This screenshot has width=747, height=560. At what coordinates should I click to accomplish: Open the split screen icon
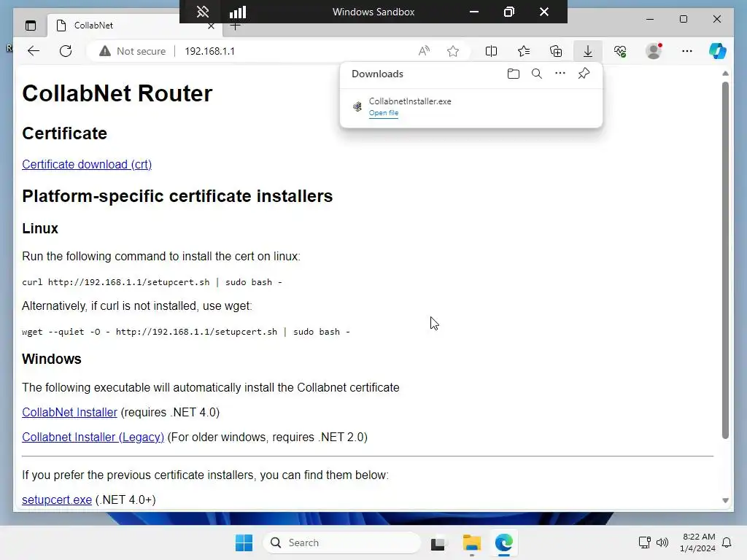pos(491,51)
